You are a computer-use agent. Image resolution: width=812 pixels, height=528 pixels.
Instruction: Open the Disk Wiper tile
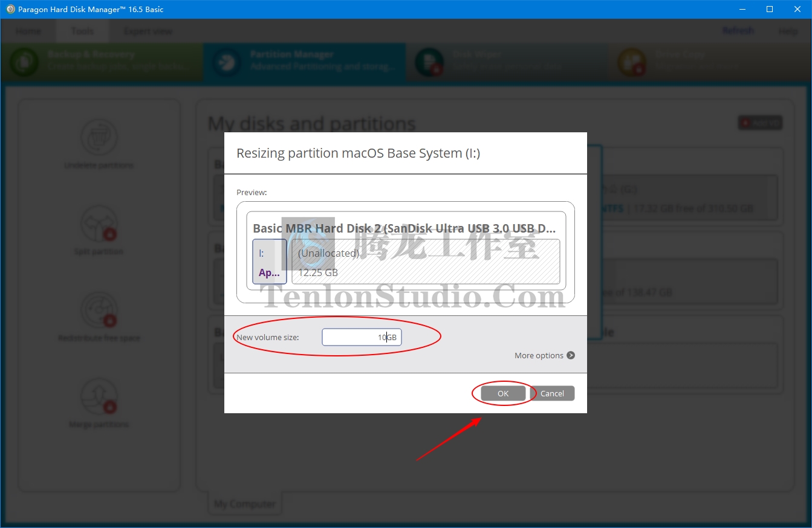(507, 62)
